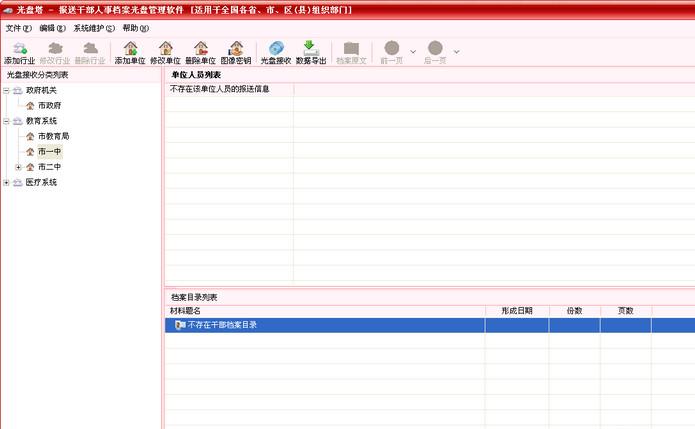The height and width of the screenshot is (429, 695).
Task: Open the 编辑 menu
Action: click(x=52, y=28)
